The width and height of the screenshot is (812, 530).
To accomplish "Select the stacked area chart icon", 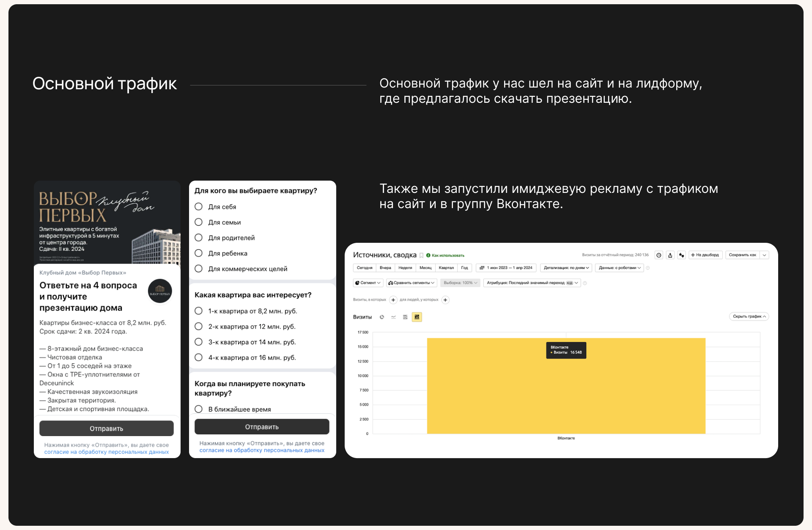I will pyautogui.click(x=405, y=317).
